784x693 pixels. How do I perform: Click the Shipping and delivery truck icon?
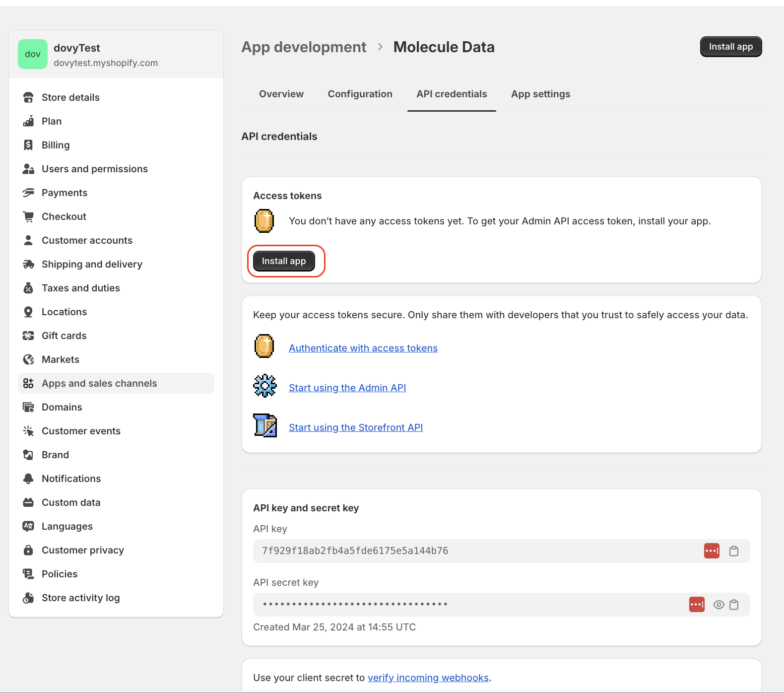tap(28, 264)
